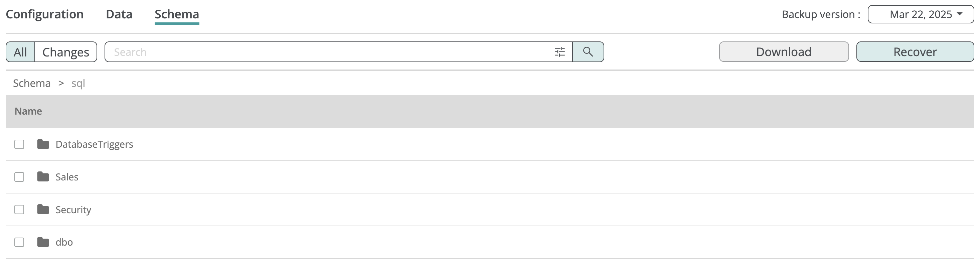The width and height of the screenshot is (980, 272).
Task: Open the Backup version date dropdown
Action: point(921,14)
